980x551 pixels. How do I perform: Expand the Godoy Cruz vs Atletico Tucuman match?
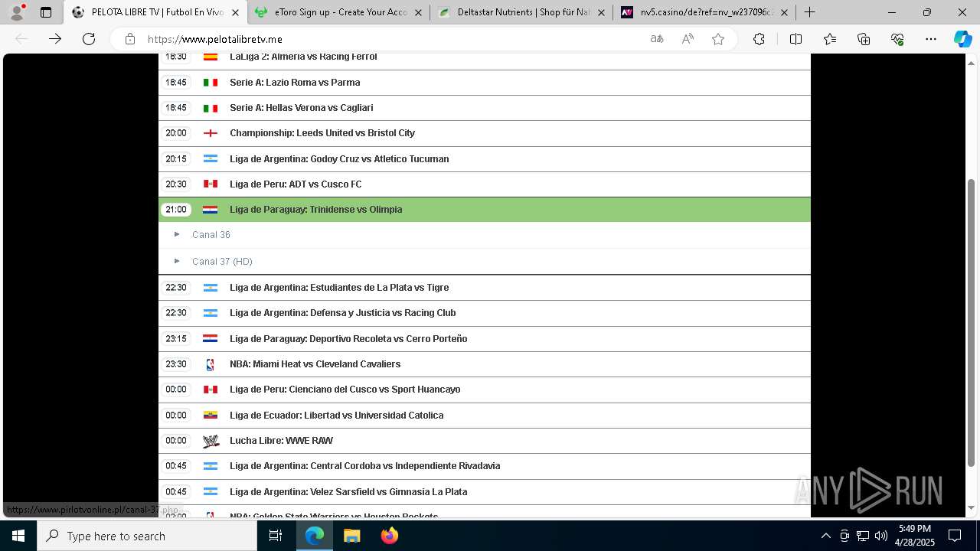coord(485,159)
